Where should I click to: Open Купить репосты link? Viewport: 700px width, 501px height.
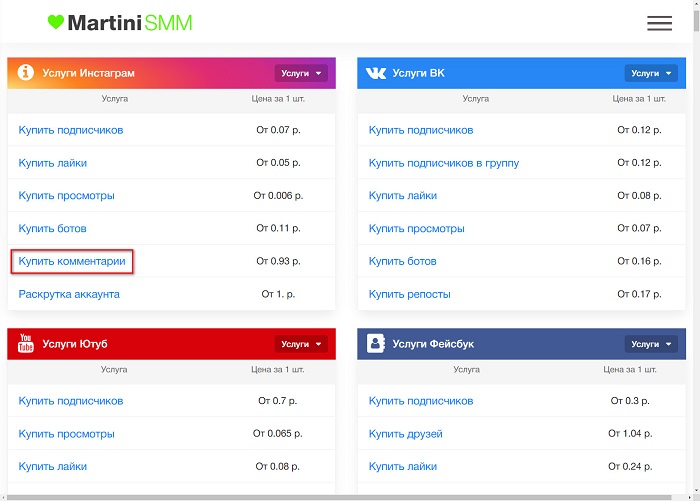(409, 294)
